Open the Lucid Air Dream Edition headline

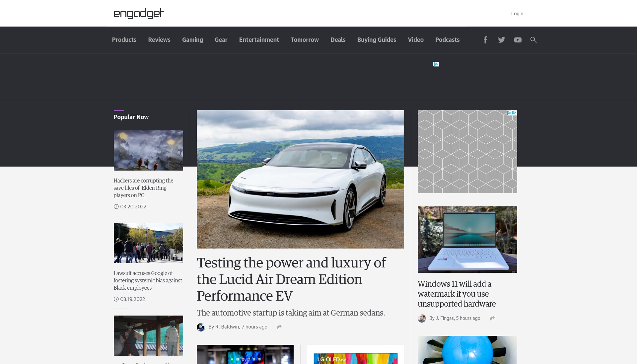coord(291,279)
